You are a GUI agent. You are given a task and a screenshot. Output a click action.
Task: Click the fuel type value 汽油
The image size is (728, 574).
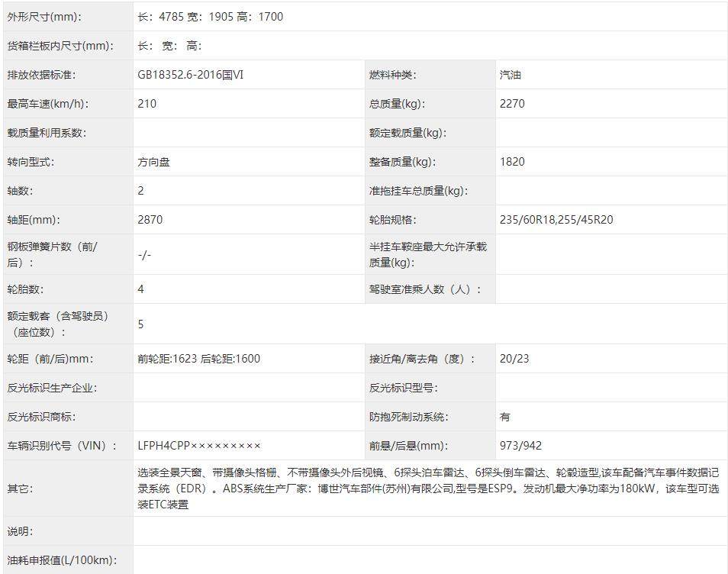(x=511, y=75)
